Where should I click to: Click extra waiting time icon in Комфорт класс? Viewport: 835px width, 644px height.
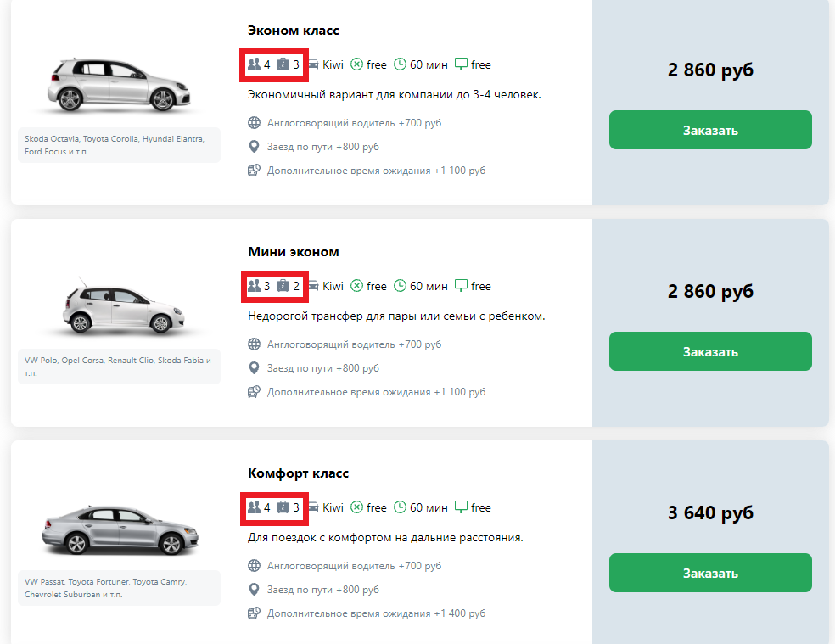coord(254,613)
